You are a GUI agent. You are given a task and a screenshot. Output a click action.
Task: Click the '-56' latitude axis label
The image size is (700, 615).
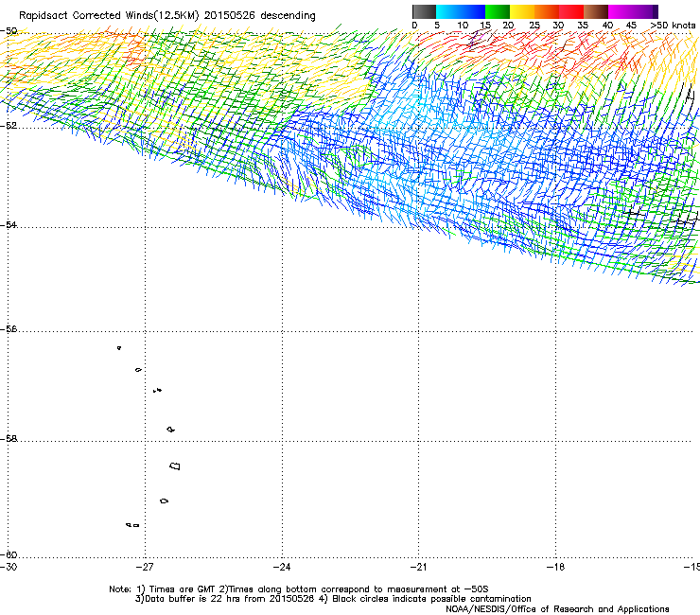click(x=9, y=328)
